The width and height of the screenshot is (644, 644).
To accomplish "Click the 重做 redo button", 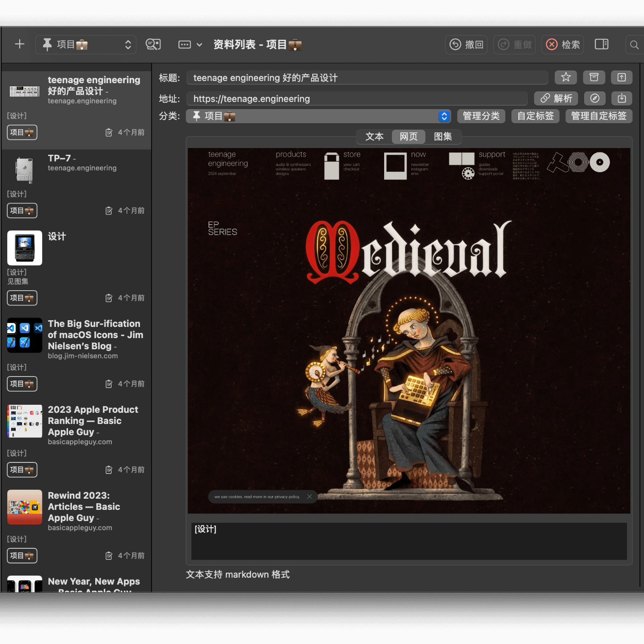I will (x=515, y=45).
